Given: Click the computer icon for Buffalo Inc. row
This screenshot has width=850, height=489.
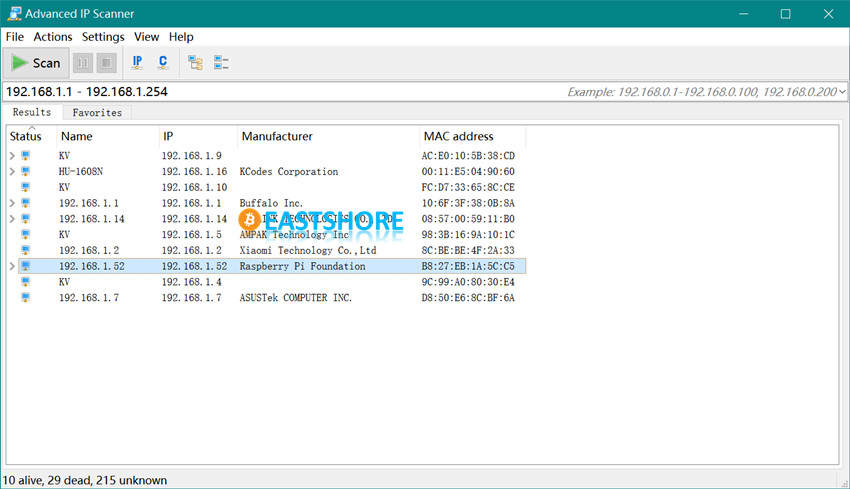Looking at the screenshot, I should (25, 203).
